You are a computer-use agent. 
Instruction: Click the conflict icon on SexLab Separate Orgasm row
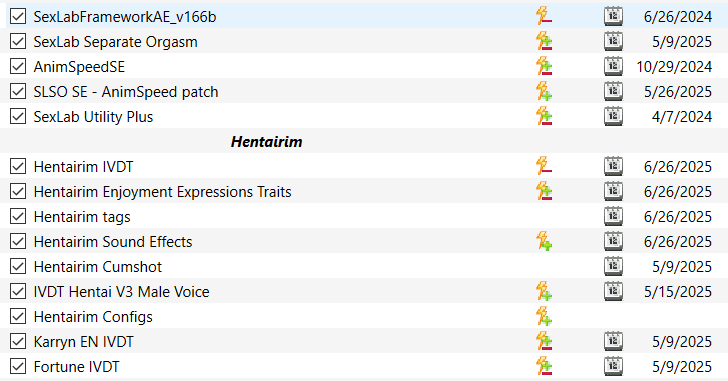(x=544, y=41)
